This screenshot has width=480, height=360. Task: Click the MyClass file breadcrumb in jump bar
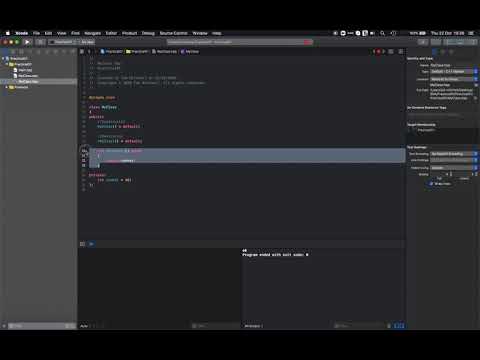(x=164, y=52)
